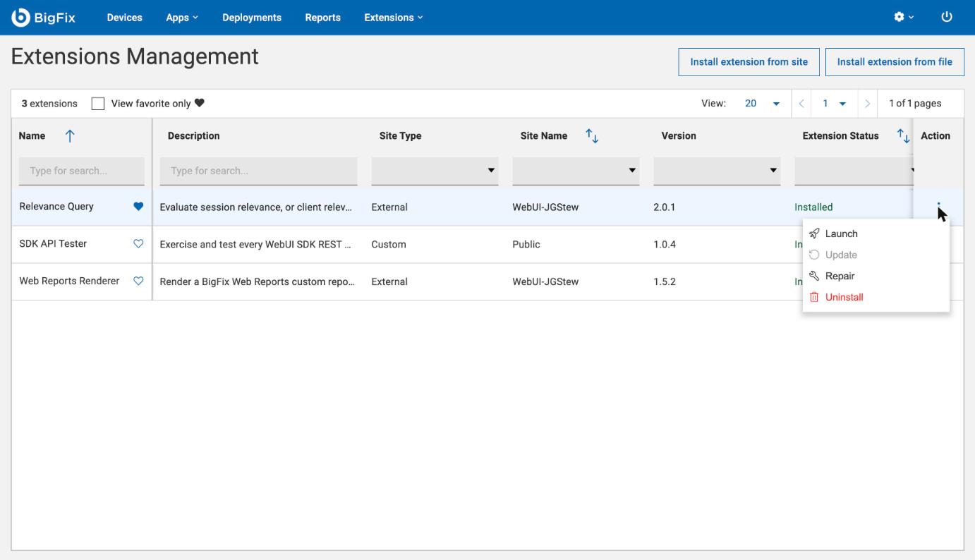
Task: Choose Repair from the action menu
Action: click(876, 276)
